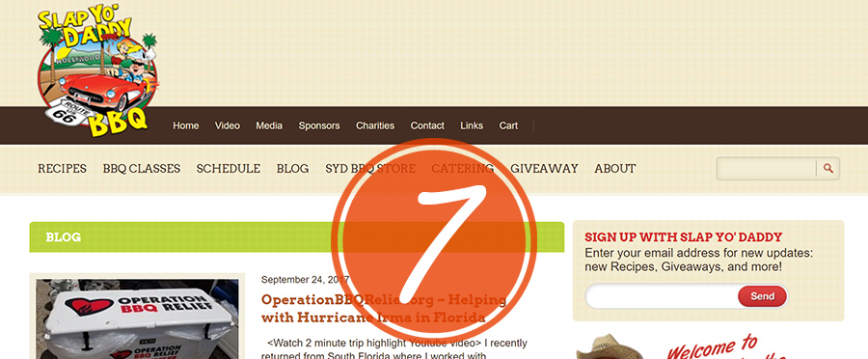Click the red Send button
The width and height of the screenshot is (868, 359).
pos(762,296)
